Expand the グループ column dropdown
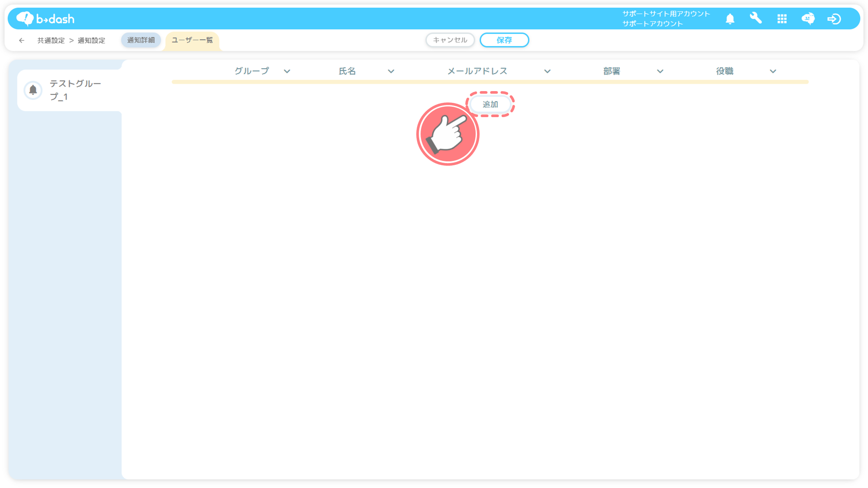 click(287, 71)
